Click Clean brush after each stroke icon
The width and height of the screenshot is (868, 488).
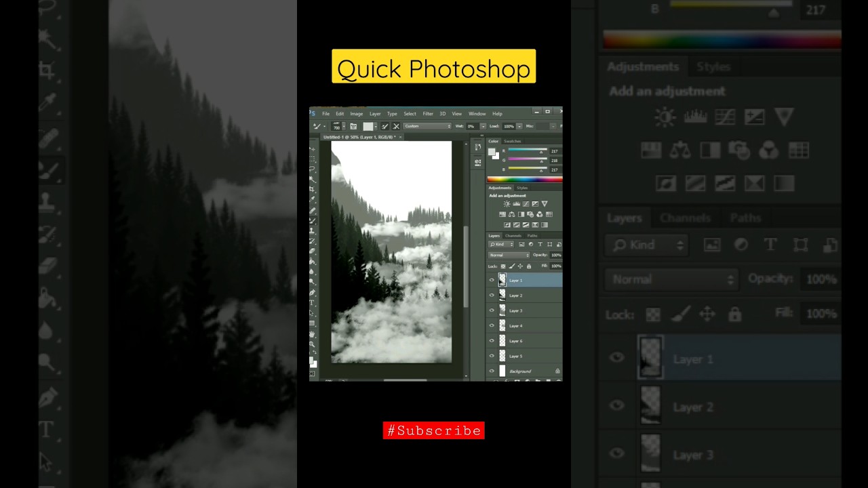[396, 126]
